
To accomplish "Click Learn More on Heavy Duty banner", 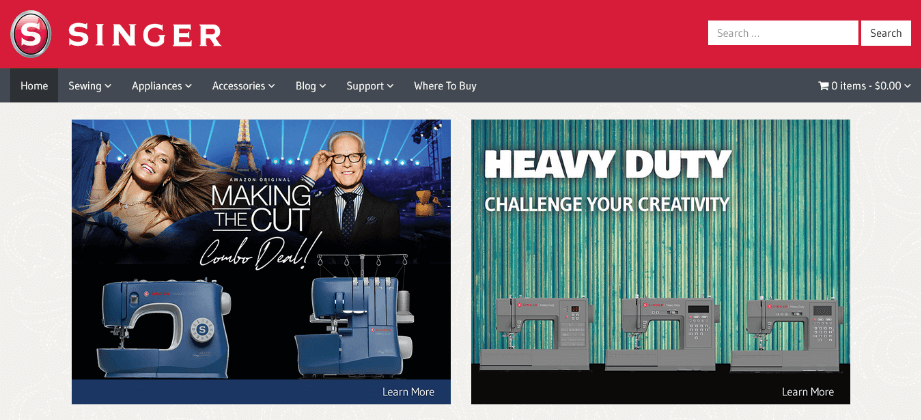I will [x=808, y=392].
